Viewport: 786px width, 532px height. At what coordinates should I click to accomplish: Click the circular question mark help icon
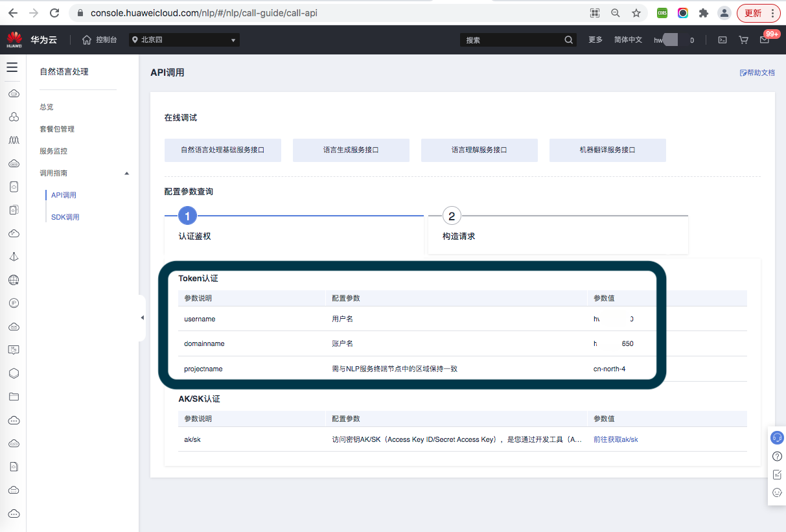pos(776,456)
